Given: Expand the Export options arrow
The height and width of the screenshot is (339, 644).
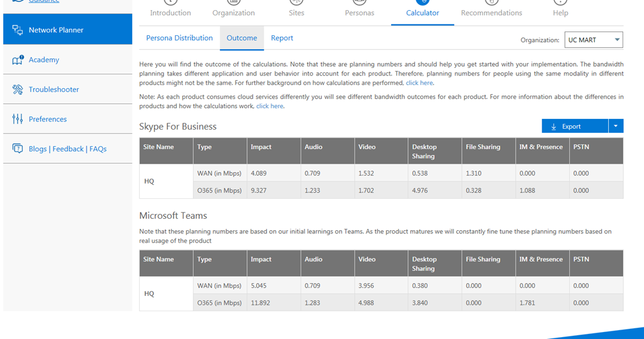Looking at the screenshot, I should pyautogui.click(x=616, y=126).
